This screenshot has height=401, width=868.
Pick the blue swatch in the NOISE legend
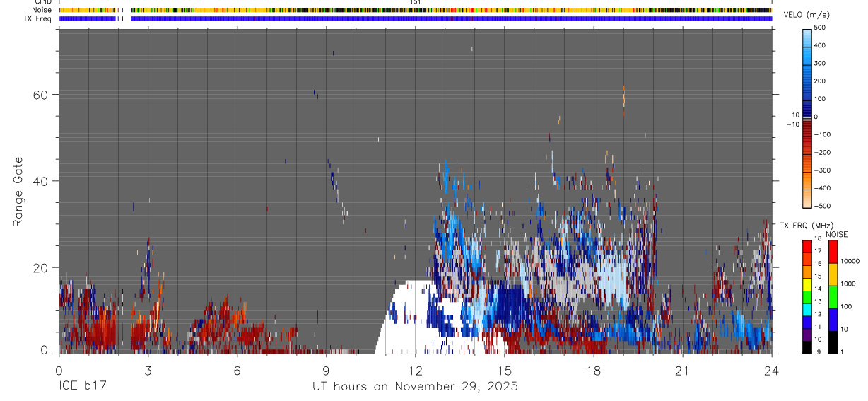coord(833,320)
